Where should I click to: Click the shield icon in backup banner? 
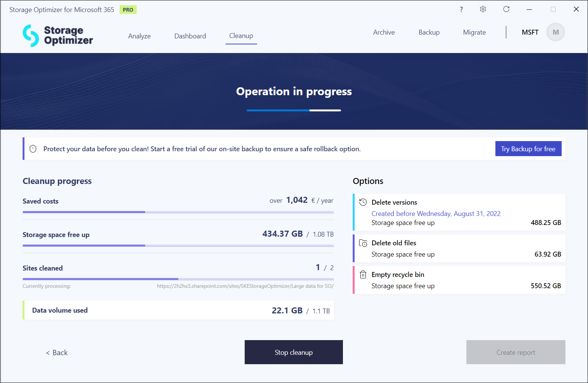click(x=33, y=149)
